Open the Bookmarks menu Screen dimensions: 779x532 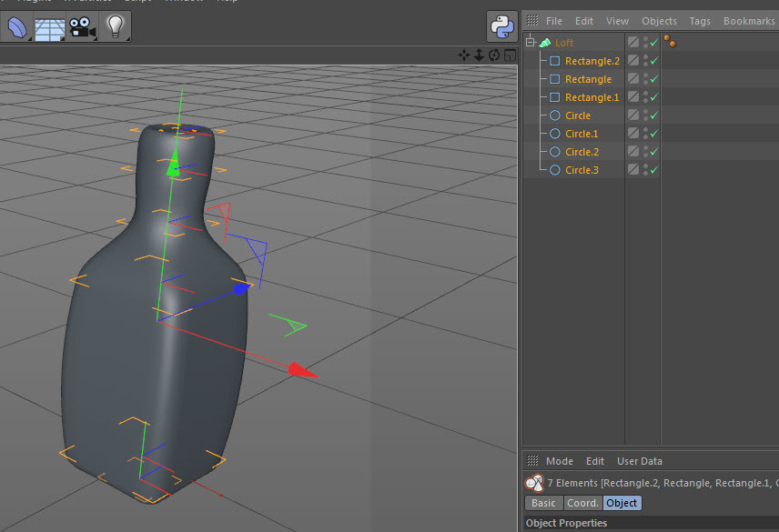coord(749,21)
